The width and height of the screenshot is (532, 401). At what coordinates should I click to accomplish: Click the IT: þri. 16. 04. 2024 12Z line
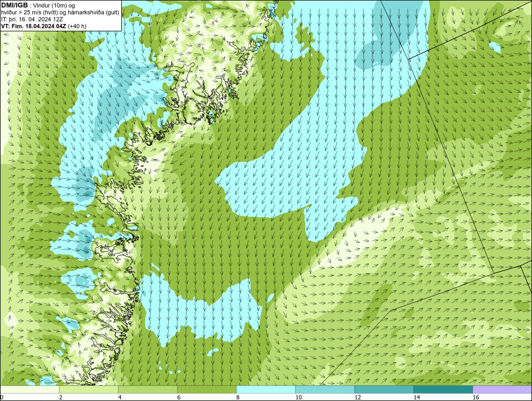click(32, 19)
